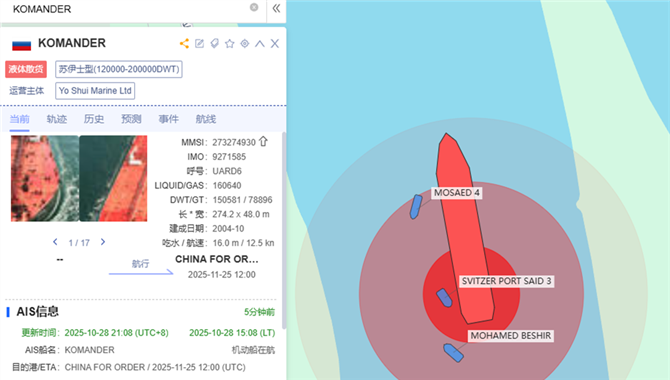
Task: Click the 苏伊士型(120000-200000DWT) tag
Action: [x=119, y=69]
